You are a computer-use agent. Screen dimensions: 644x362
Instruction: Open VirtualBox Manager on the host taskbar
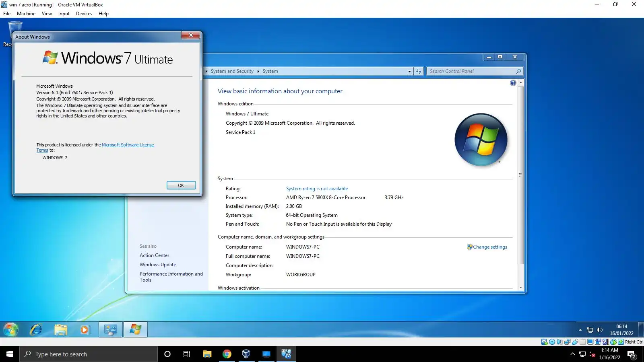[246, 354]
